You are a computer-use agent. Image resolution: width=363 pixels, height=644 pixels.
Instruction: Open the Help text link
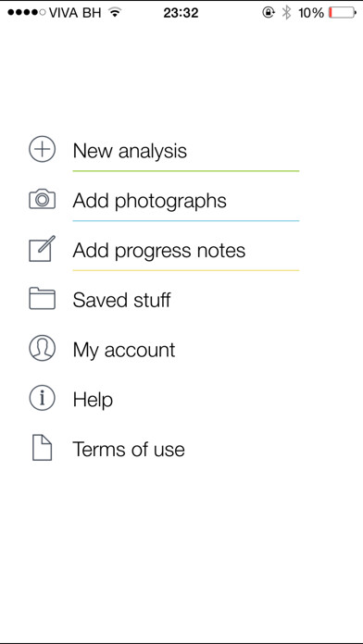coord(93,400)
